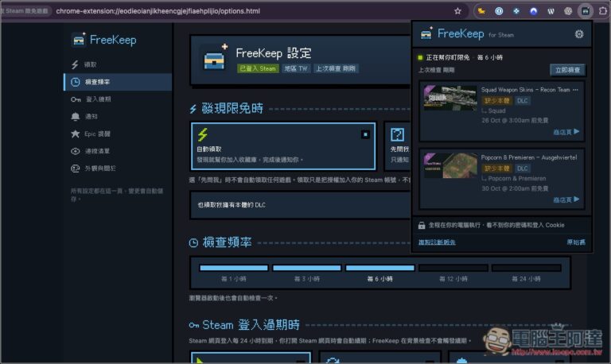Click star icon for Epic 提醒 in sidebar
The height and width of the screenshot is (364, 611).
pos(76,134)
